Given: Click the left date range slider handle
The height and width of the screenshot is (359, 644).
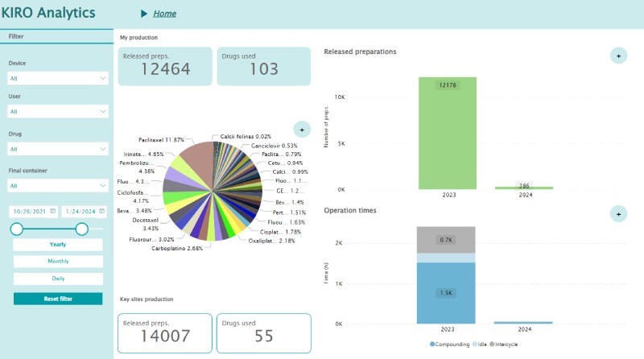Looking at the screenshot, I should [16, 229].
